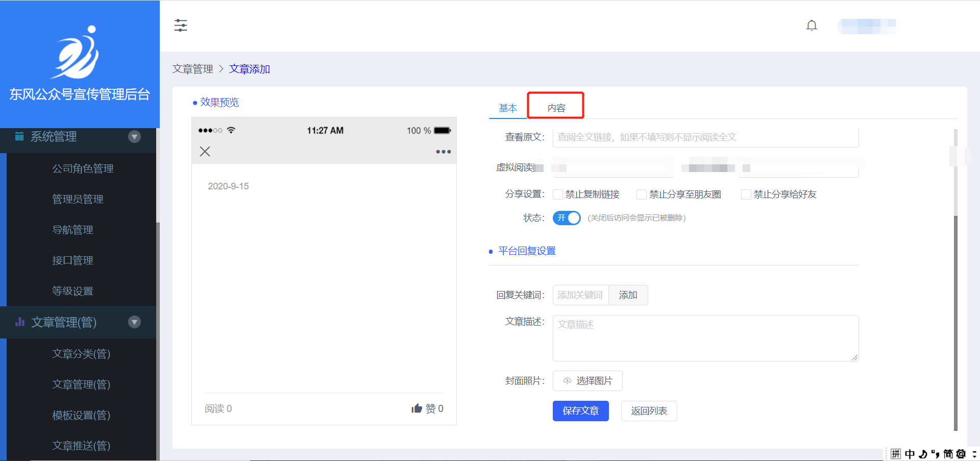Viewport: 980px width, 461px height.
Task: Click the 阅读 0 count in preview
Action: tap(218, 408)
